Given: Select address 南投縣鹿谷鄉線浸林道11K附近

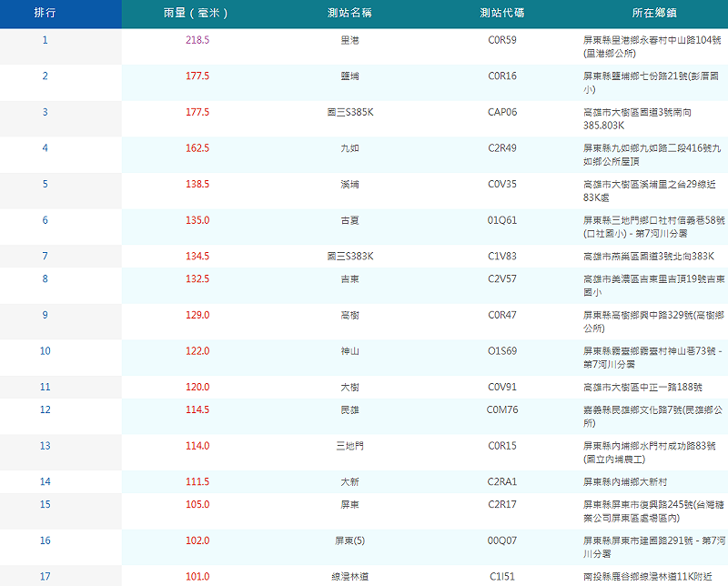Looking at the screenshot, I should [648, 577].
